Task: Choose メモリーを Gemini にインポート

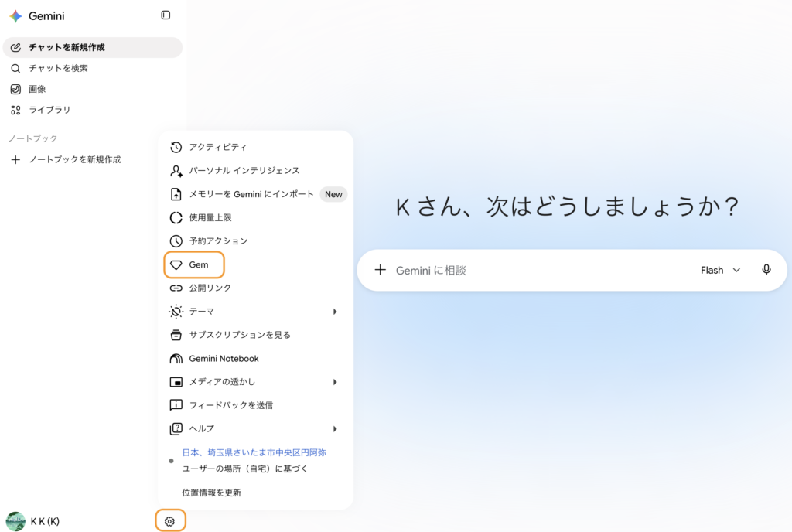Action: 255,194
